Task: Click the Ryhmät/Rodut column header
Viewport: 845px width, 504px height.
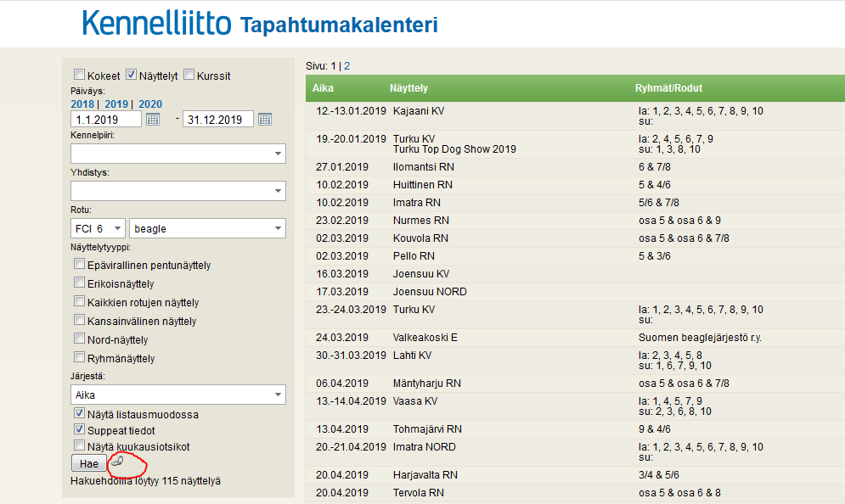Action: 668,87
